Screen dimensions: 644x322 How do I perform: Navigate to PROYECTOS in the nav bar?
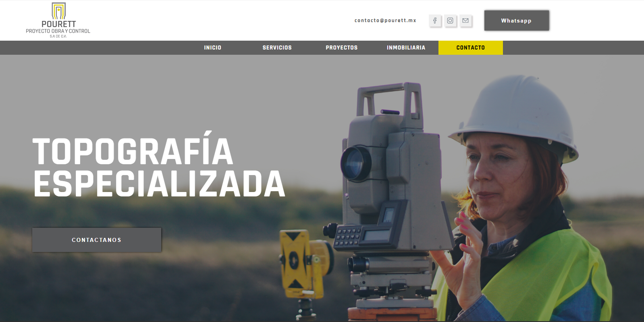coord(341,47)
